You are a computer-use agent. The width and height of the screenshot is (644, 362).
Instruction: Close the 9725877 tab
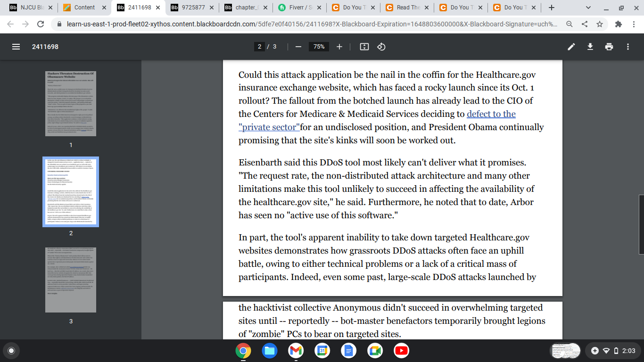coord(211,8)
